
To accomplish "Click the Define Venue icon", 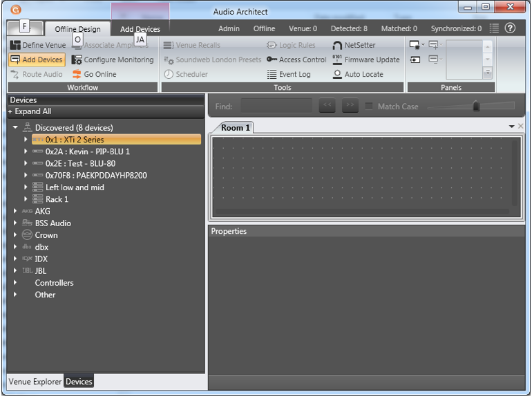I will [x=15, y=45].
